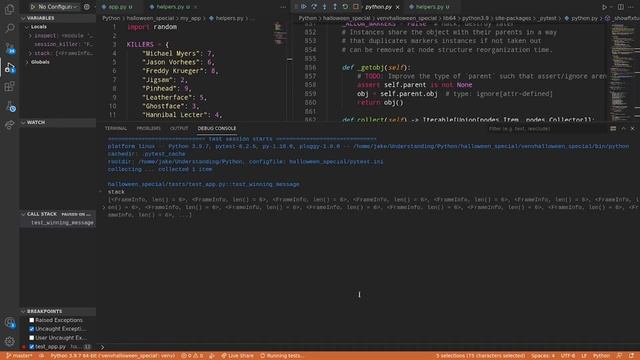Image resolution: width=640 pixels, height=360 pixels.
Task: Step into in the debug toolbar
Action: pyautogui.click(x=324, y=7)
